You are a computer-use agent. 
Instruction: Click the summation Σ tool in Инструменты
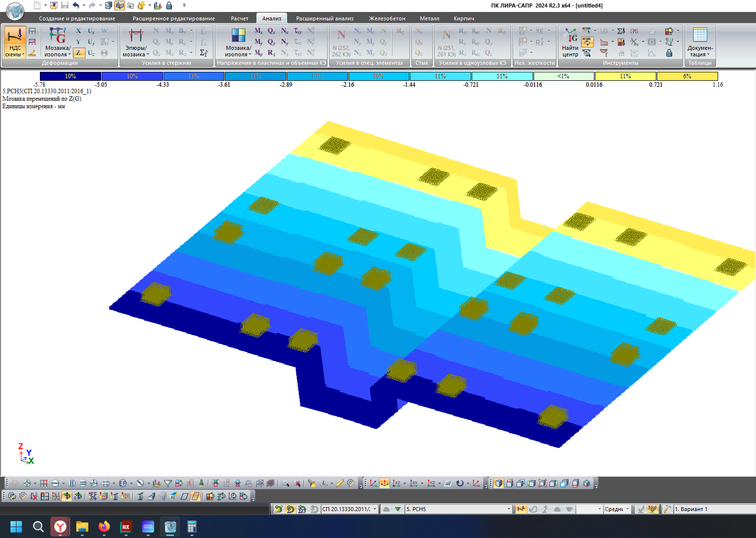[621, 31]
